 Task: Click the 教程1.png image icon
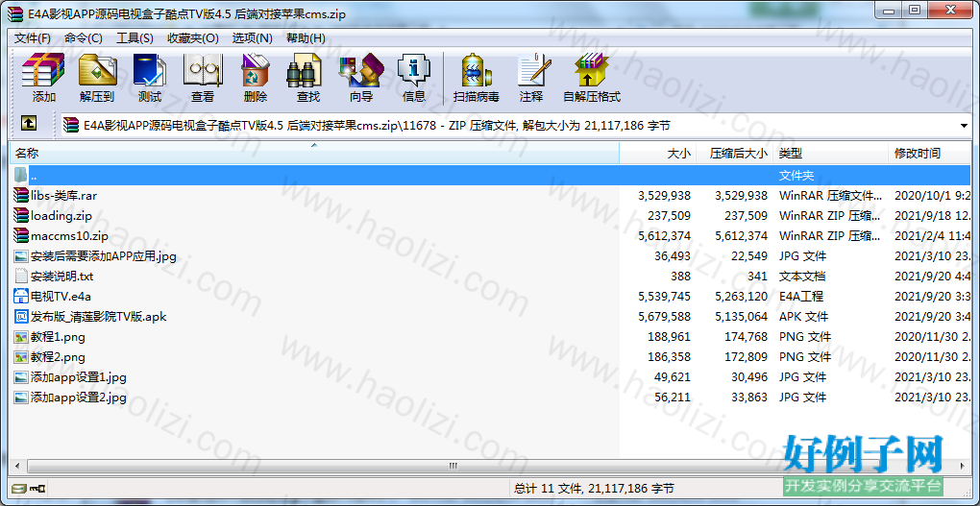pyautogui.click(x=21, y=337)
